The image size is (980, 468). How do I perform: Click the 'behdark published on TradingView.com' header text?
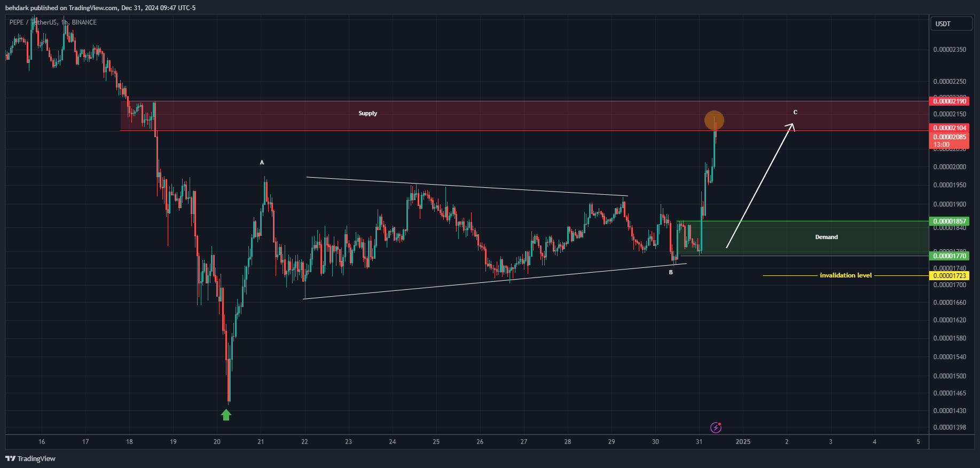coord(61,8)
